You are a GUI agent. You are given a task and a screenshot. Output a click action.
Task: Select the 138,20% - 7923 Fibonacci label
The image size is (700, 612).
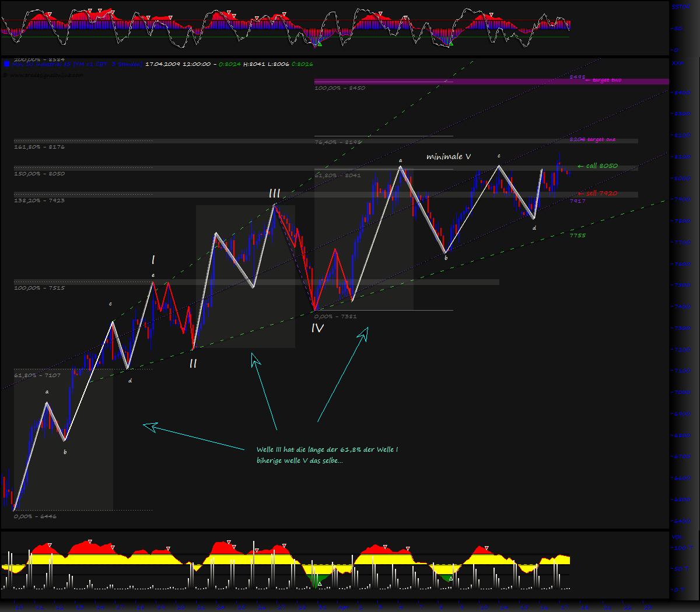tap(39, 201)
